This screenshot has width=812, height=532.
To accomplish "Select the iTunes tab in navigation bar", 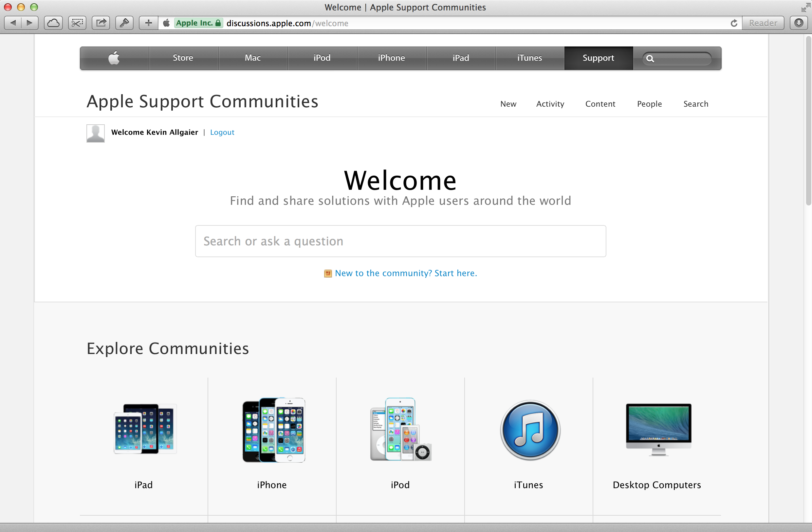I will pyautogui.click(x=529, y=58).
